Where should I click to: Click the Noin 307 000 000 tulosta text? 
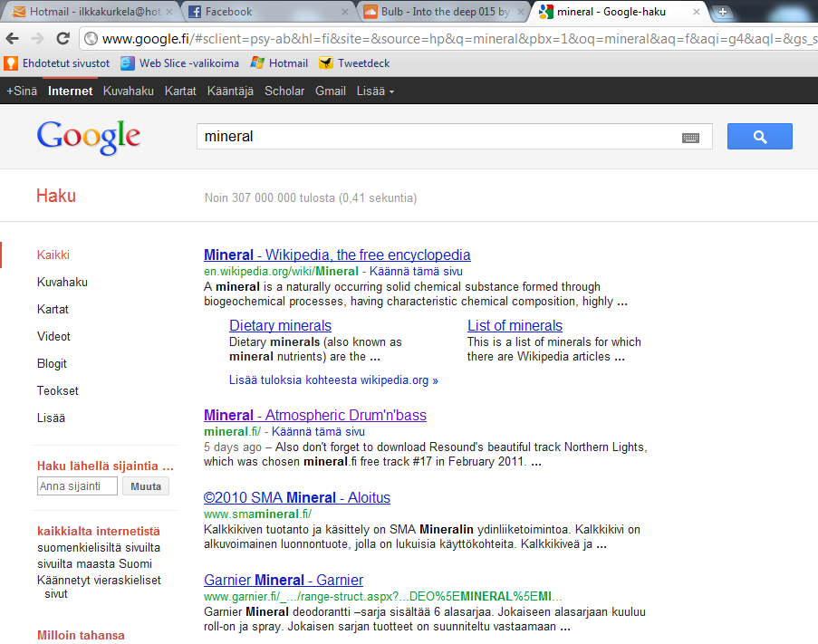[x=311, y=198]
